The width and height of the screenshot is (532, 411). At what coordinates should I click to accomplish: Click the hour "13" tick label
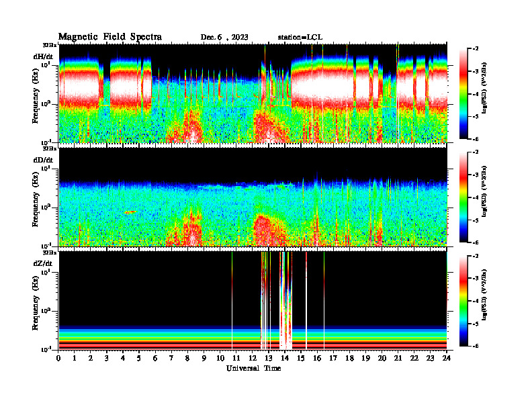(x=269, y=359)
